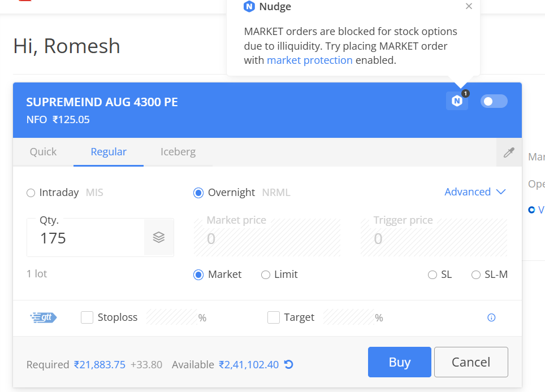Switch to the Quick tab
Viewport: 545px width, 392px height.
(44, 152)
